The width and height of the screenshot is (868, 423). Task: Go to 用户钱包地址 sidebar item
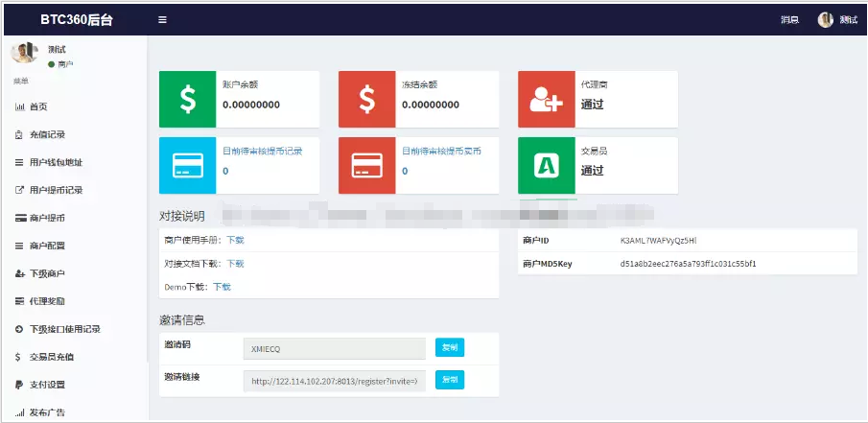coord(56,162)
